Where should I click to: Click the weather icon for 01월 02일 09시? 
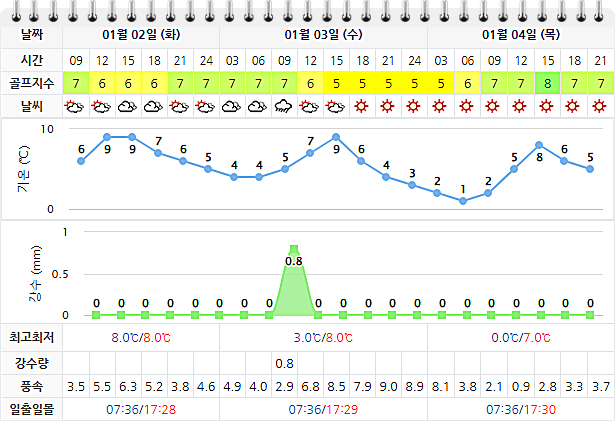tap(75, 106)
